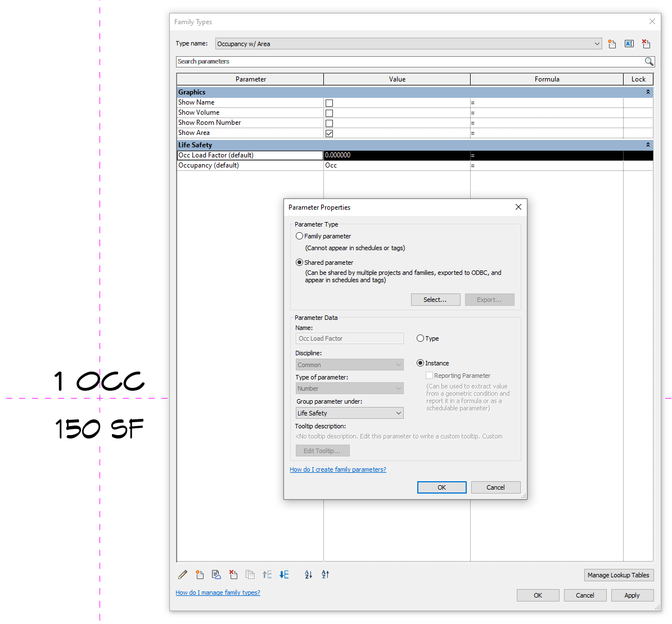Rename the current family type
The height and width of the screenshot is (624, 672).
pyautogui.click(x=629, y=43)
